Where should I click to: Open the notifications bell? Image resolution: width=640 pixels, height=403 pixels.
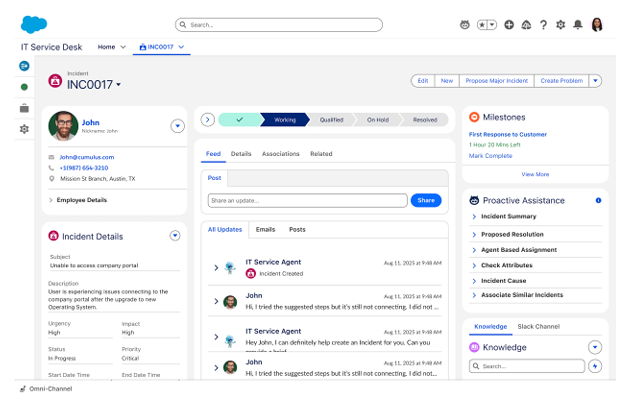point(578,24)
